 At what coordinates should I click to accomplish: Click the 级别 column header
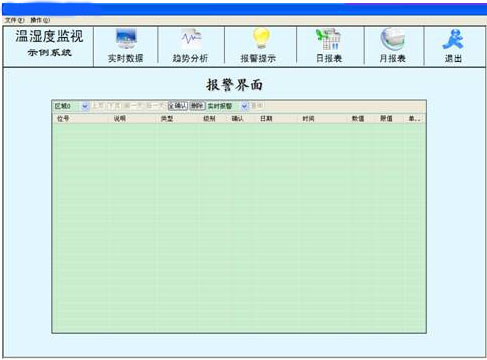(x=209, y=119)
